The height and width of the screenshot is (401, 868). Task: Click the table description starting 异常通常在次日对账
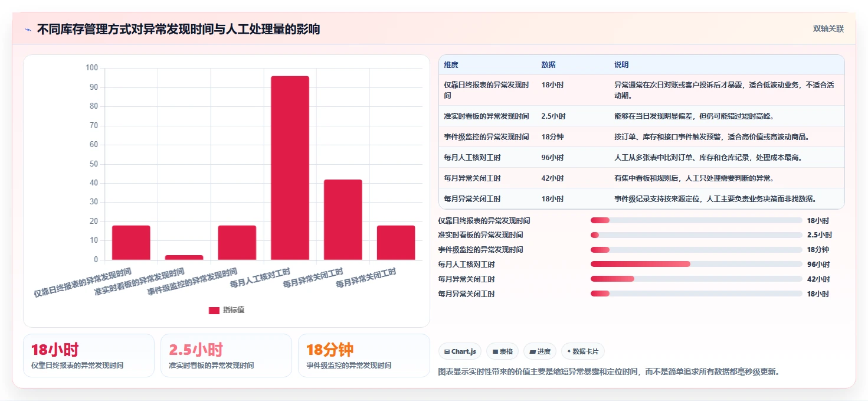[724, 90]
